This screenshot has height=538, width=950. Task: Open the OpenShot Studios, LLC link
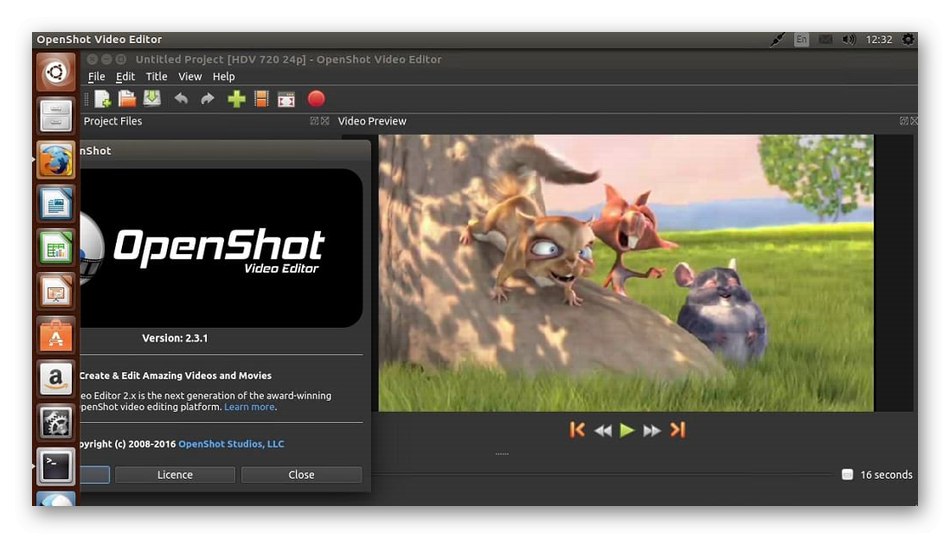click(231, 443)
